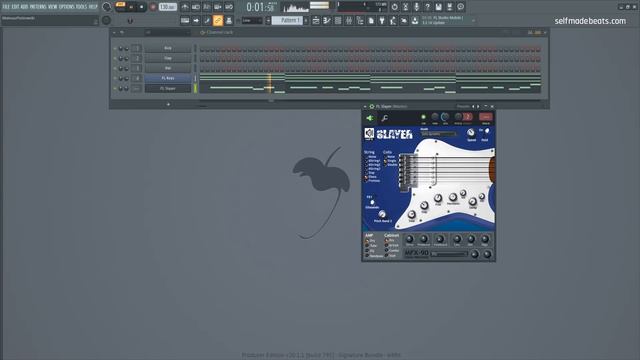Select the Kick channel button
This screenshot has height=360, width=640.
point(168,48)
